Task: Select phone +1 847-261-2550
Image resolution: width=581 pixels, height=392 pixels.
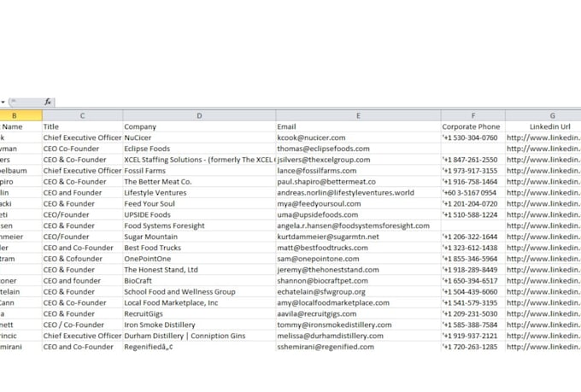Action: click(x=473, y=160)
